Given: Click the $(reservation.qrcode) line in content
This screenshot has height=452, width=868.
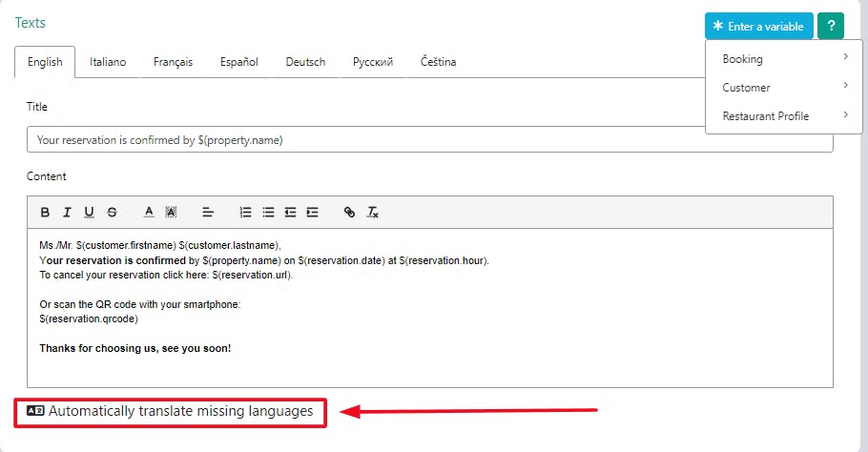Looking at the screenshot, I should [x=89, y=318].
